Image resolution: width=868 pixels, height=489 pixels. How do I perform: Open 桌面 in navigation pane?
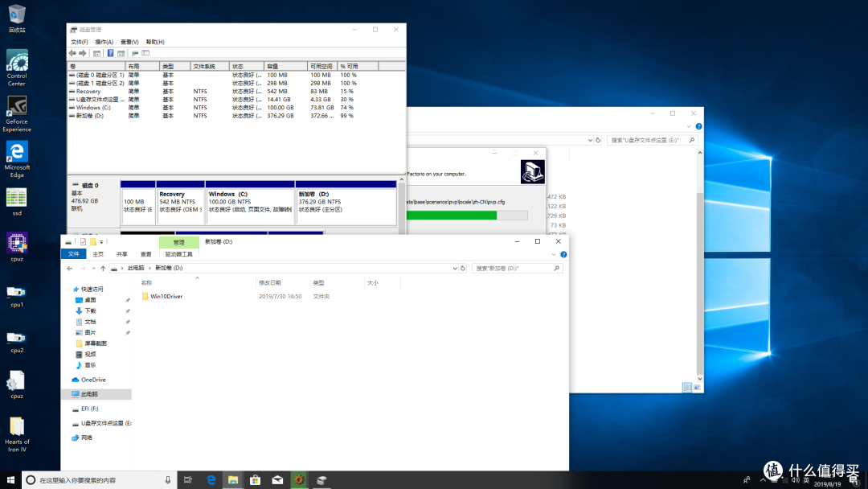pyautogui.click(x=90, y=300)
